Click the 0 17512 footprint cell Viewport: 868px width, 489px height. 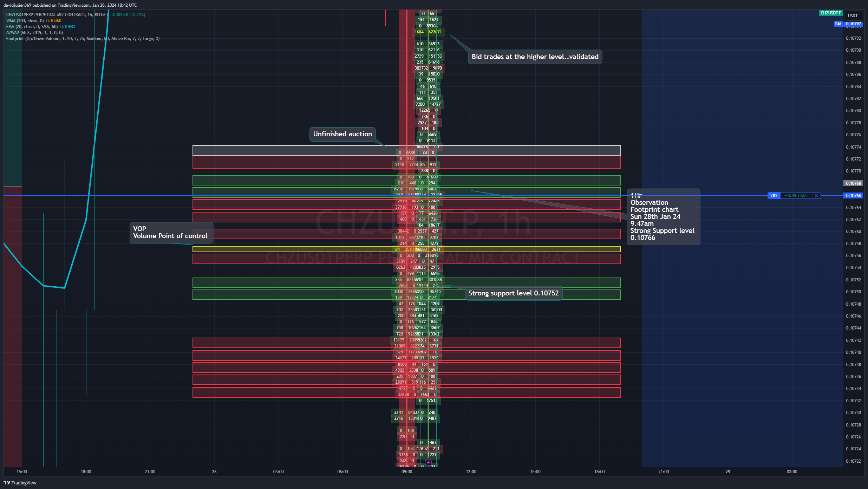pyautogui.click(x=428, y=400)
